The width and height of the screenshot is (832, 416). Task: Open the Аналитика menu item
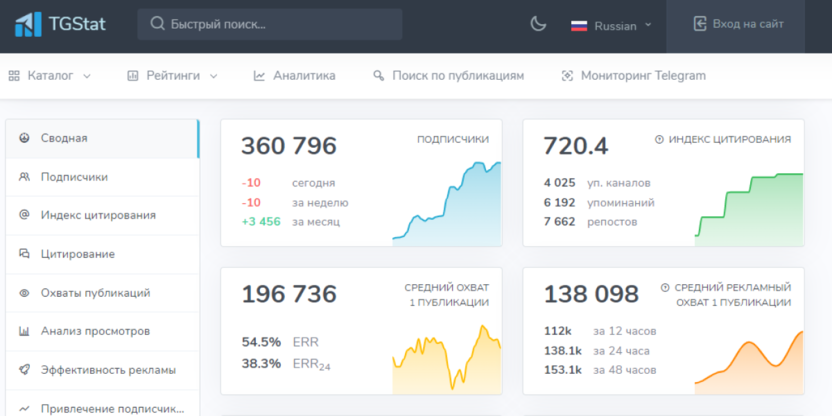(x=294, y=75)
